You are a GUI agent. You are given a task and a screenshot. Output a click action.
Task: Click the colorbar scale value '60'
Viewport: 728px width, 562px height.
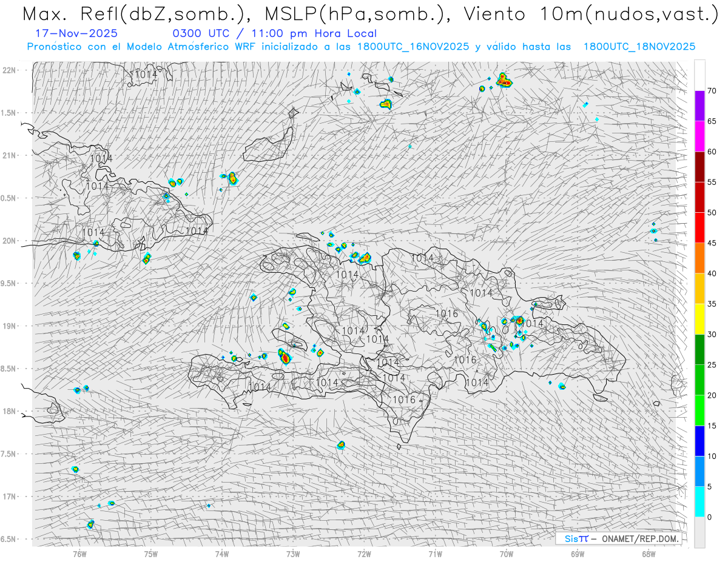(x=712, y=152)
